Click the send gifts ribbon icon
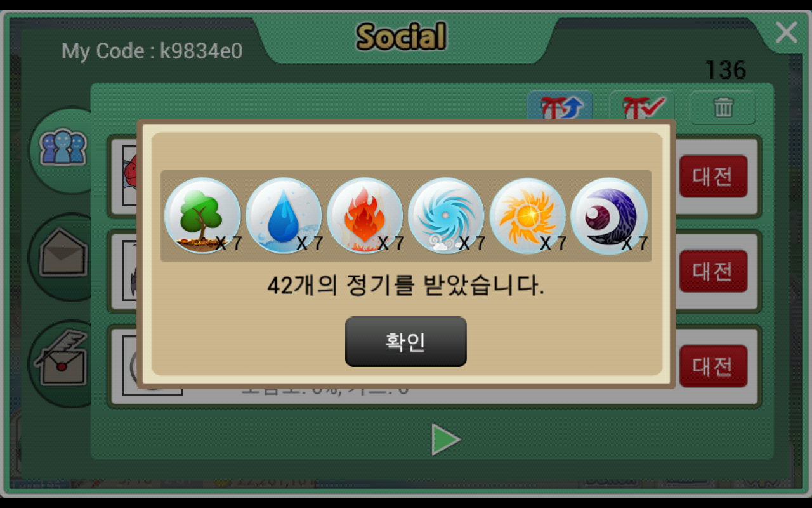The image size is (812, 508). click(x=560, y=107)
